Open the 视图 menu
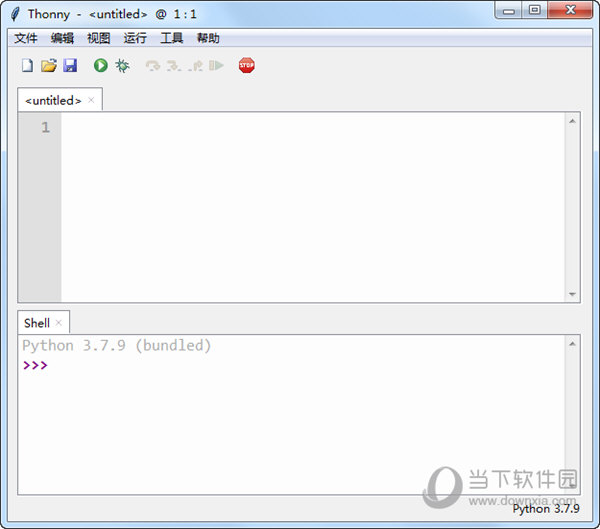Image resolution: width=600 pixels, height=529 pixels. 98,38
